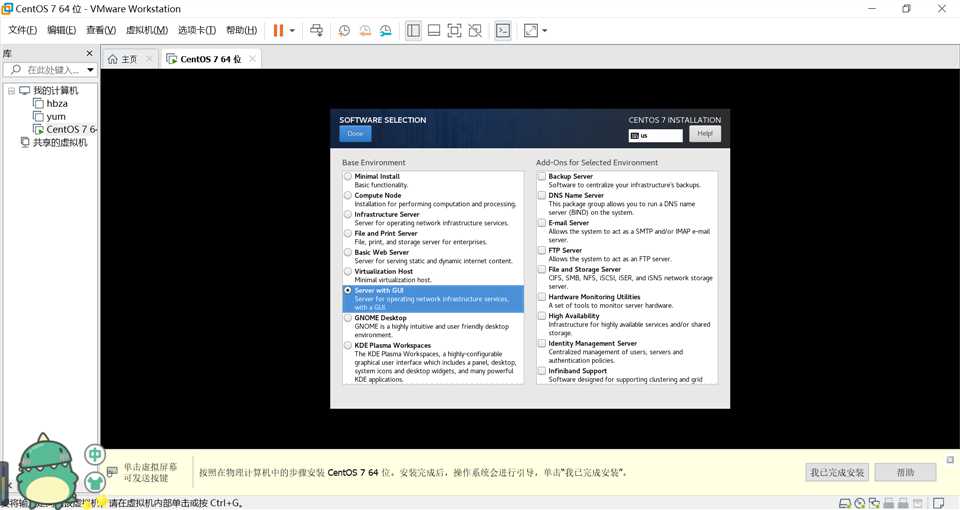
Task: Select Basic Web Server radio button
Action: click(x=348, y=252)
